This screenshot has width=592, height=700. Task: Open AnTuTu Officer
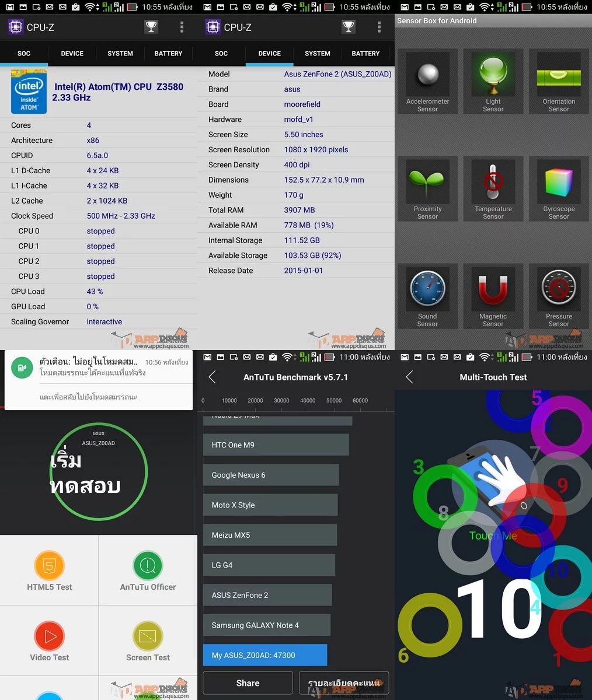(148, 570)
